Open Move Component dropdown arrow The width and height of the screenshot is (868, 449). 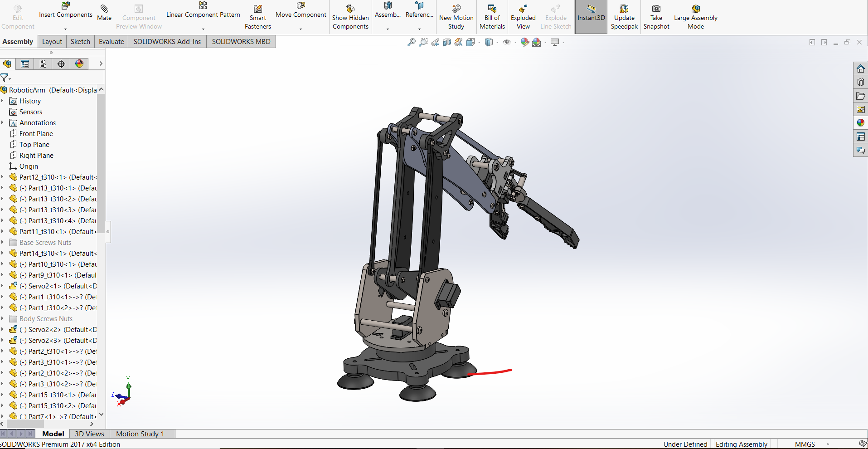tap(301, 29)
